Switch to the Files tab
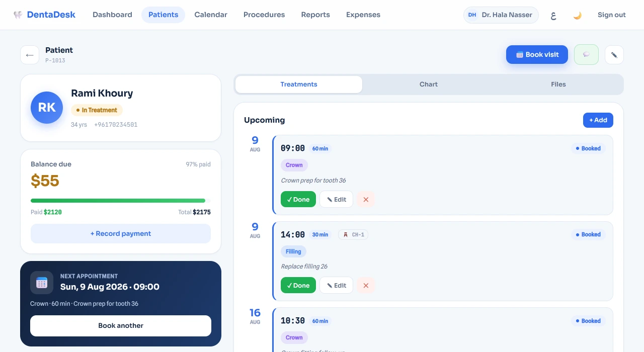This screenshot has width=644, height=352. point(558,84)
